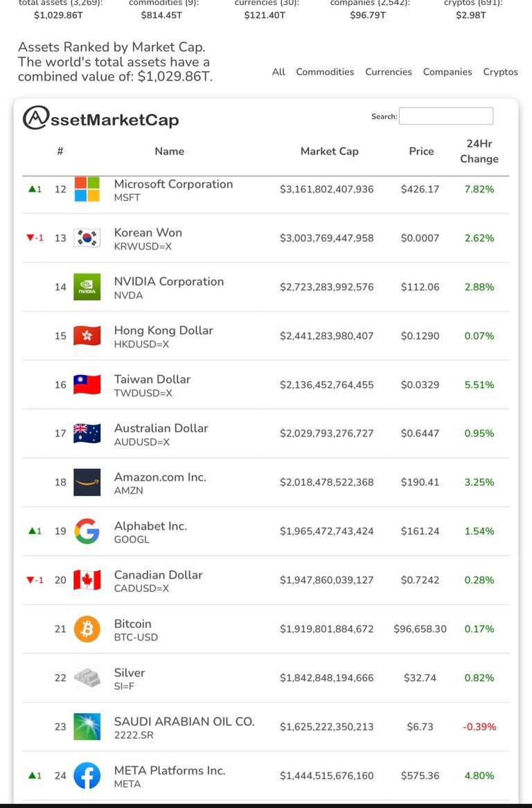Click the META 4.80% change value

479,775
